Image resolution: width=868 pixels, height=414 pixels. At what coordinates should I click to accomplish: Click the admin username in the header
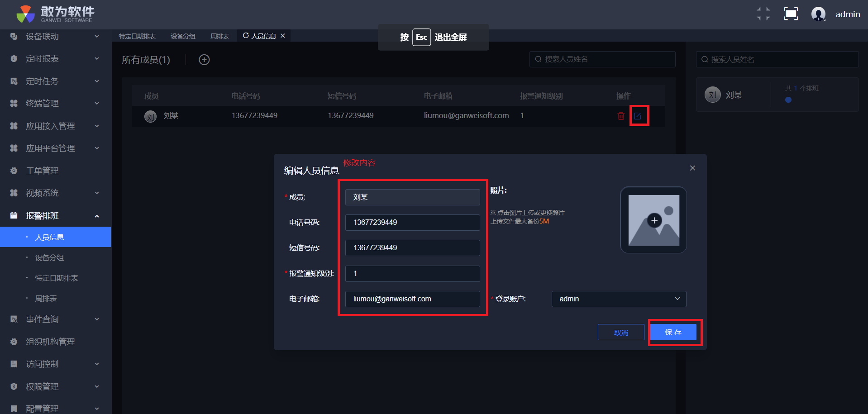point(848,14)
